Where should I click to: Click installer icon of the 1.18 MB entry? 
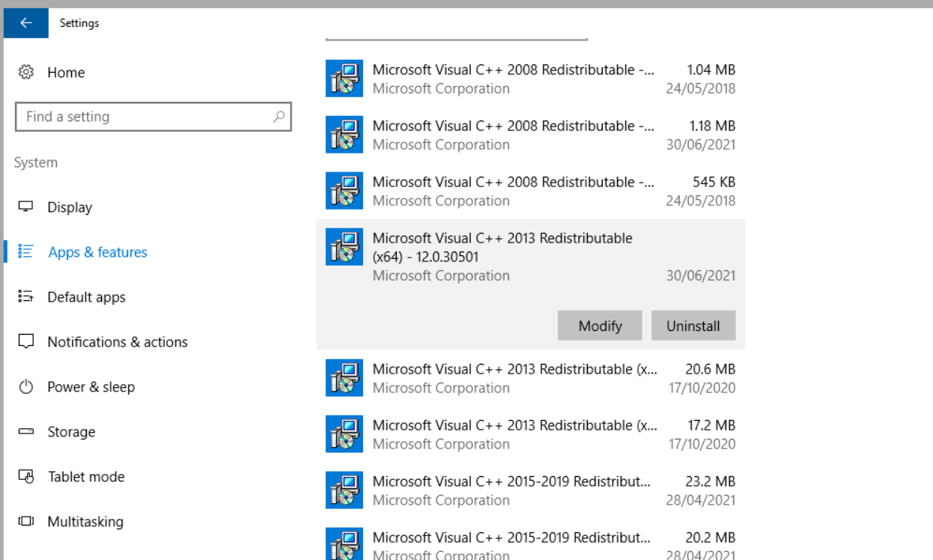coord(344,135)
